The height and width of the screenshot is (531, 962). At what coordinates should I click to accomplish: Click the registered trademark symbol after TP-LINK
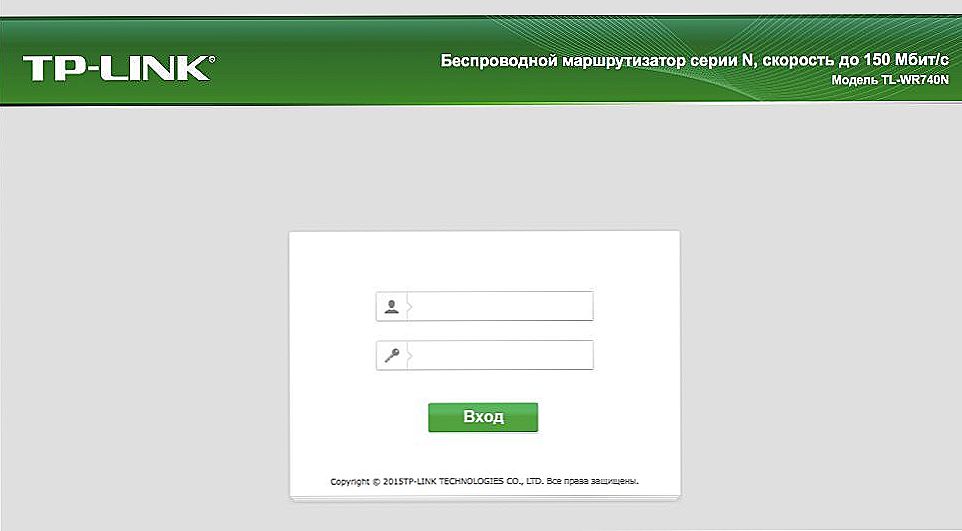coord(212,60)
